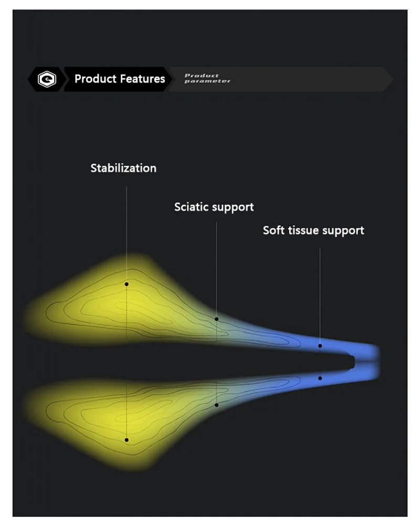
Task: Click the Sciatic support label
Action: coord(214,207)
